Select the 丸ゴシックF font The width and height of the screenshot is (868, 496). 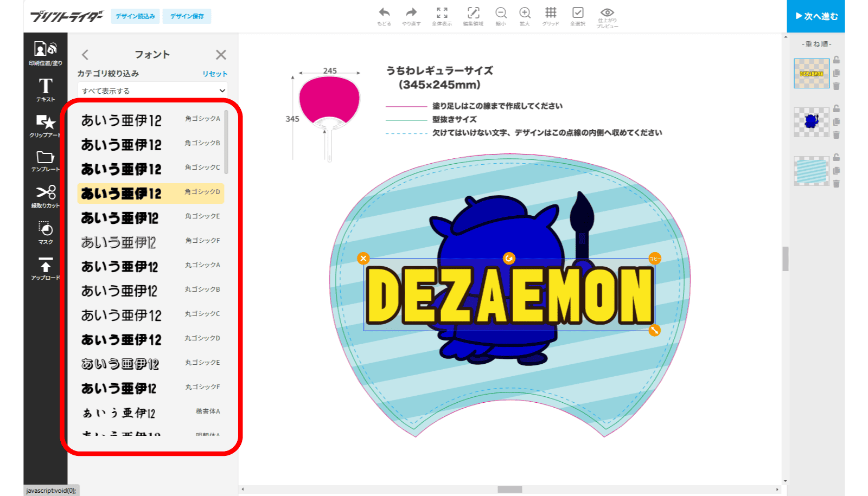click(151, 388)
